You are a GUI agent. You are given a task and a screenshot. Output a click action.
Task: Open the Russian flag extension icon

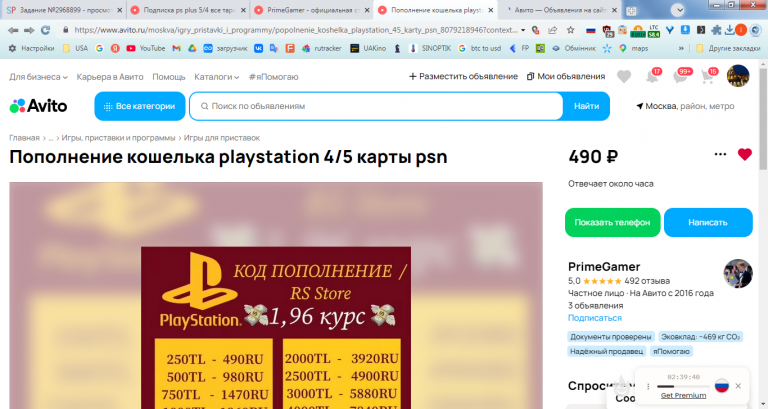pyautogui.click(x=591, y=30)
